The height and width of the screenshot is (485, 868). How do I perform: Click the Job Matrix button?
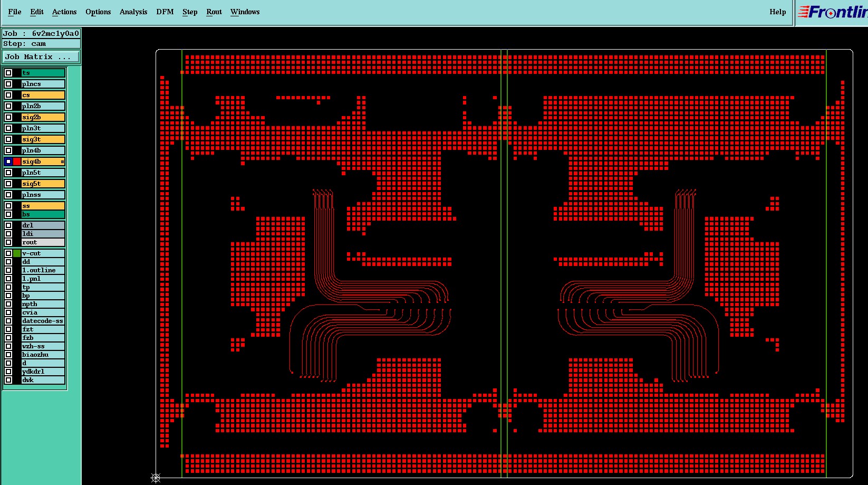pyautogui.click(x=42, y=56)
